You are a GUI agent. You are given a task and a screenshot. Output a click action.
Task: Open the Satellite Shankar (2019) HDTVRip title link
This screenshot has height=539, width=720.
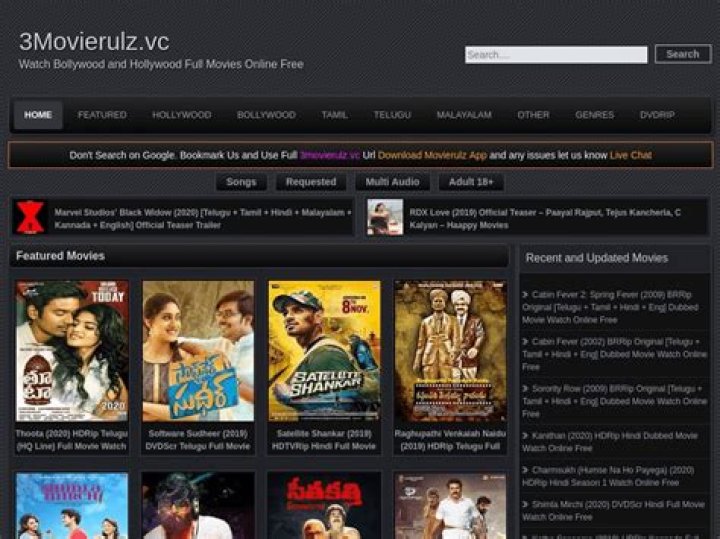[324, 440]
